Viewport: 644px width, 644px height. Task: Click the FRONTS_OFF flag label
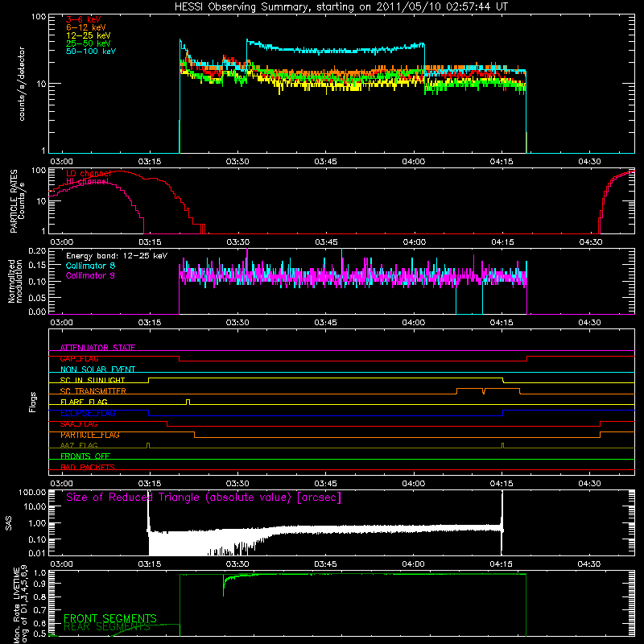click(x=85, y=456)
